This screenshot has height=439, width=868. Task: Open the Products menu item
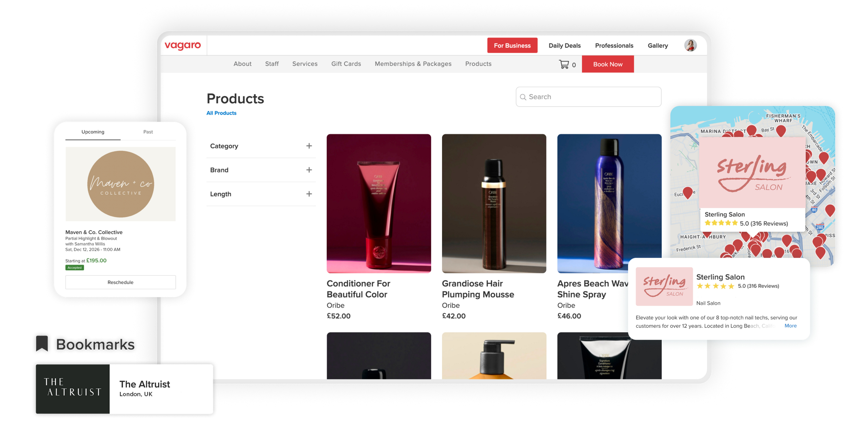click(x=478, y=64)
